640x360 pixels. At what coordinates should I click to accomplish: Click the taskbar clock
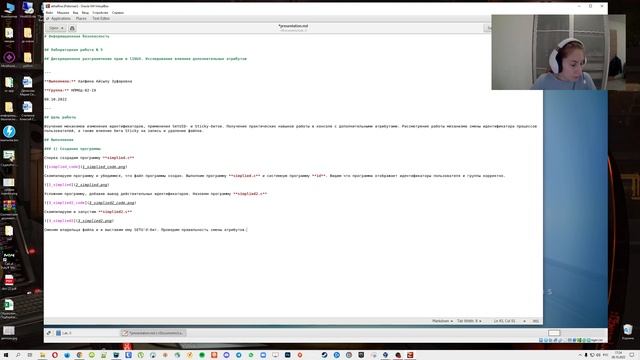coord(618,355)
